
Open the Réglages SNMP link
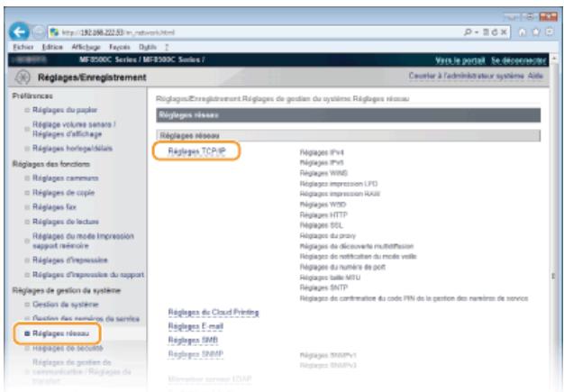[196, 354]
